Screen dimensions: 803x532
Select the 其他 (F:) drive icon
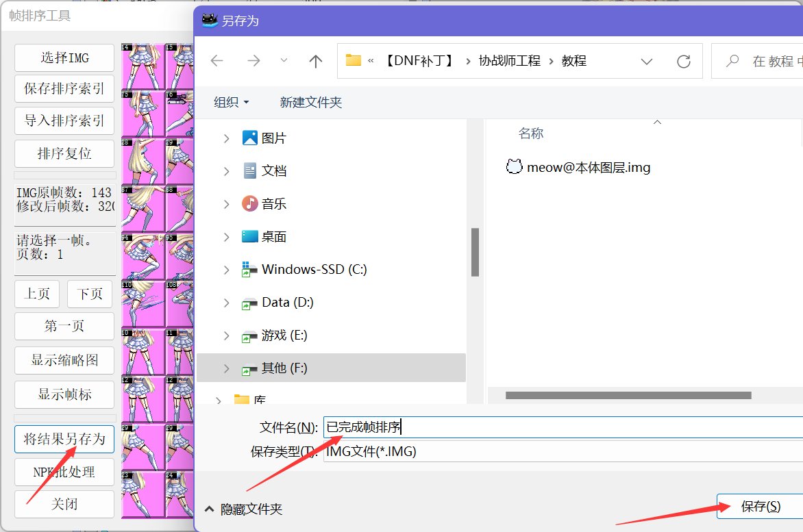(249, 369)
